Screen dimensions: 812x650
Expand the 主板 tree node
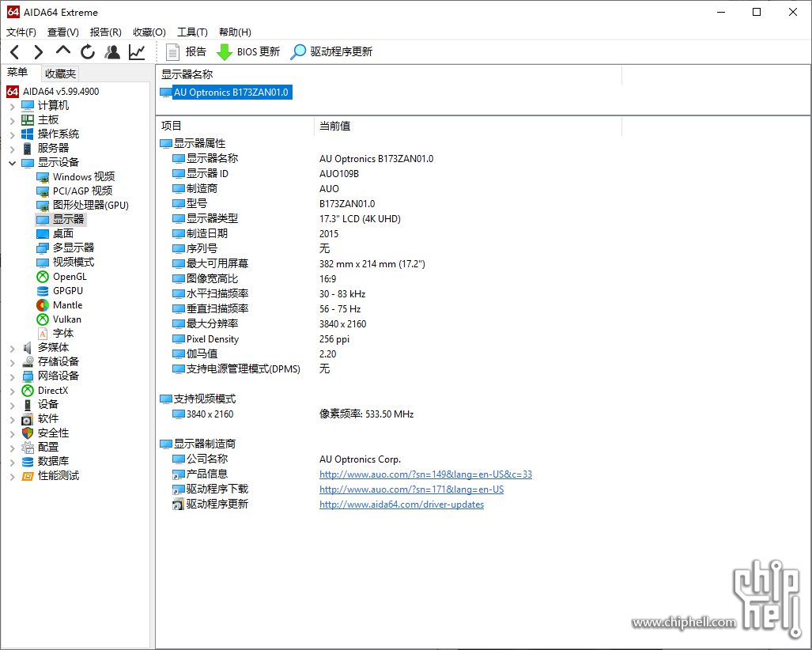pyautogui.click(x=12, y=121)
